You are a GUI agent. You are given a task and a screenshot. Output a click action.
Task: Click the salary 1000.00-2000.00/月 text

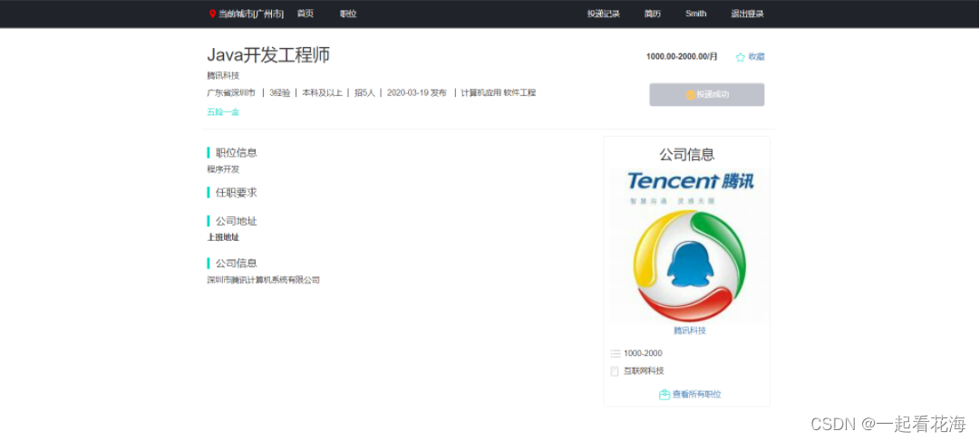(x=682, y=56)
